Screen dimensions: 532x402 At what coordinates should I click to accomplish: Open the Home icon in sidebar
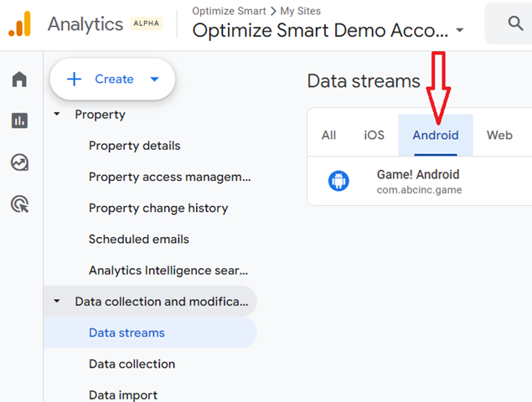click(19, 79)
